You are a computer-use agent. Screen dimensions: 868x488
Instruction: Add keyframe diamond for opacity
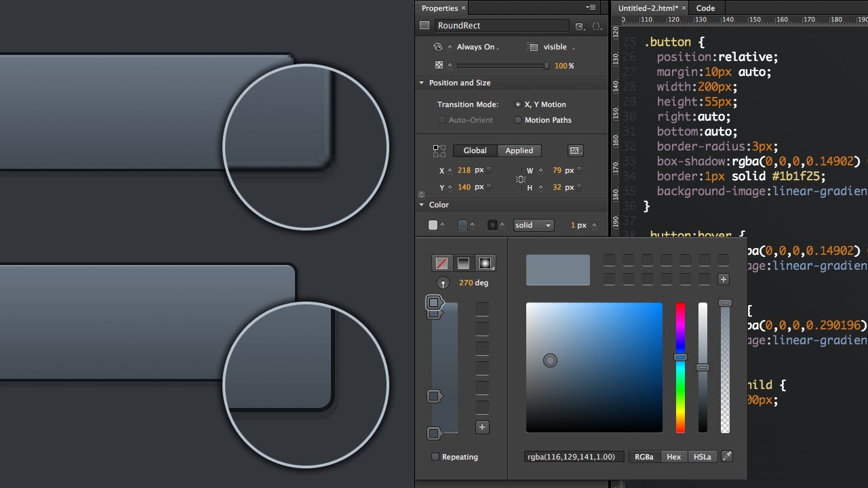pos(450,66)
